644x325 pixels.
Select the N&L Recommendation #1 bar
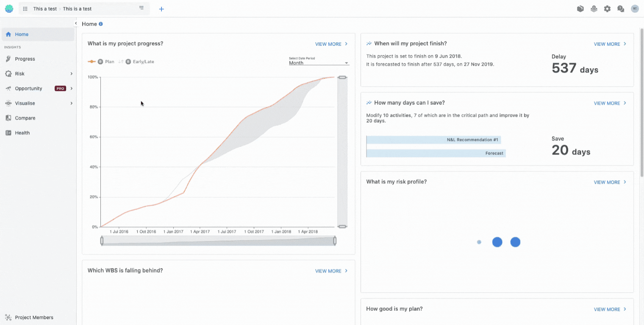pos(433,140)
